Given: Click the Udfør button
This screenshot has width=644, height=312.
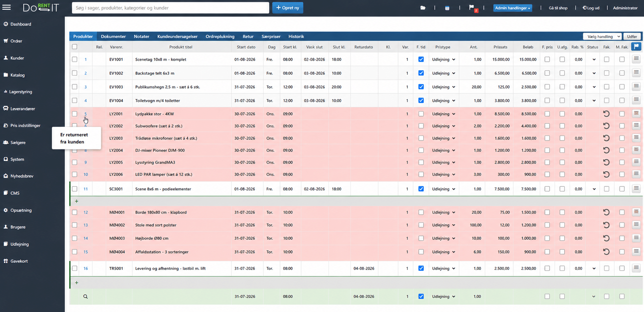Looking at the screenshot, I should click(x=632, y=36).
